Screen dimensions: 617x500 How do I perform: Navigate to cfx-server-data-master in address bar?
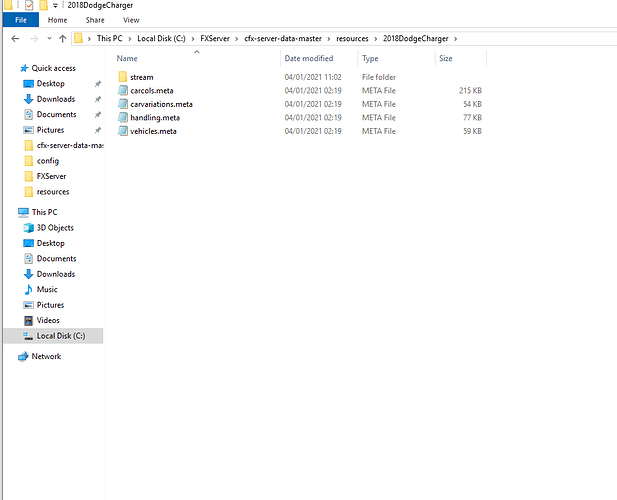pos(283,39)
